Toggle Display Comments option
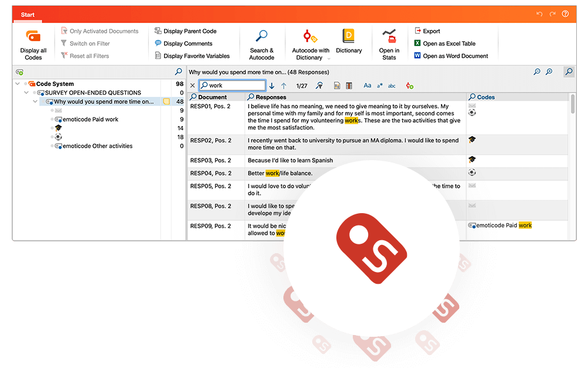This screenshot has height=368, width=588. pyautogui.click(x=183, y=44)
